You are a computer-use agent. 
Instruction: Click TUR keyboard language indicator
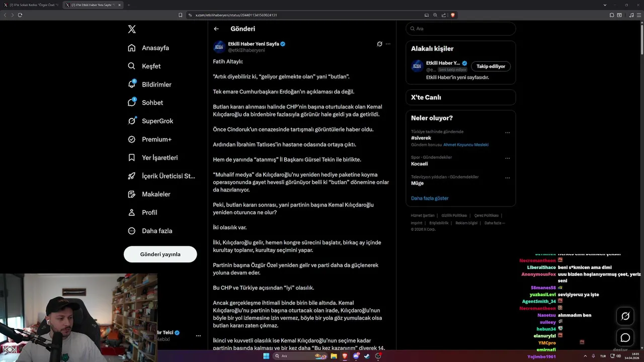click(603, 356)
